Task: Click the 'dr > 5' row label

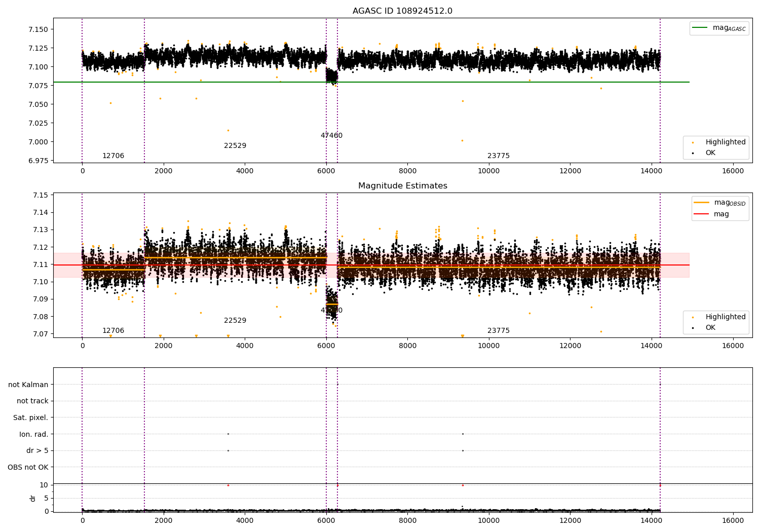Action: (37, 450)
